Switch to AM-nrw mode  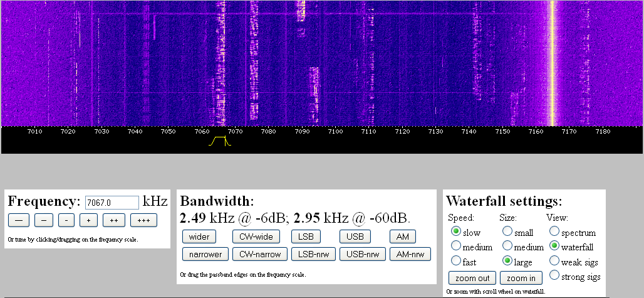(x=410, y=255)
